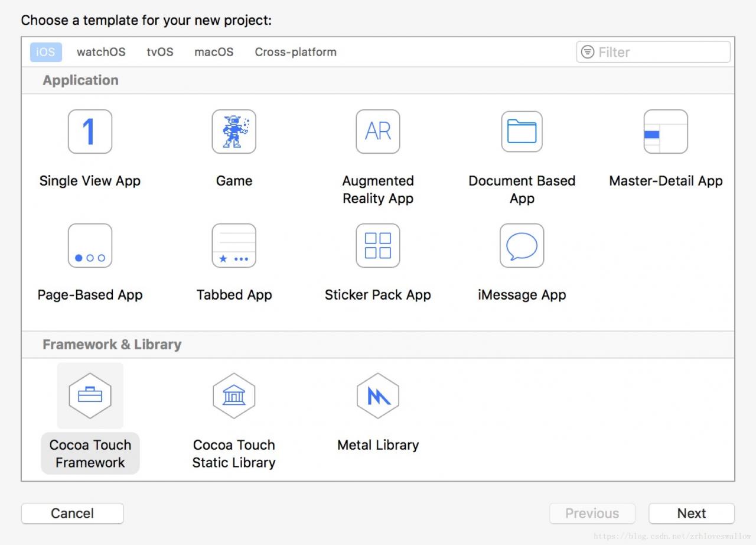Pick the Tabbed App template icon
Image resolution: width=756 pixels, height=545 pixels.
pos(234,246)
